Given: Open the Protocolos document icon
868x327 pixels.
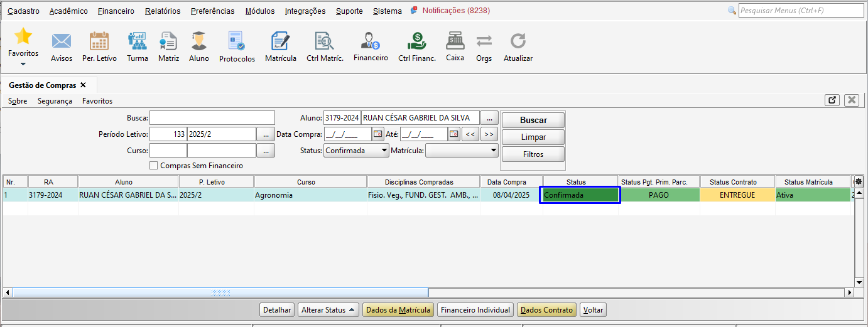Looking at the screenshot, I should pyautogui.click(x=237, y=41).
